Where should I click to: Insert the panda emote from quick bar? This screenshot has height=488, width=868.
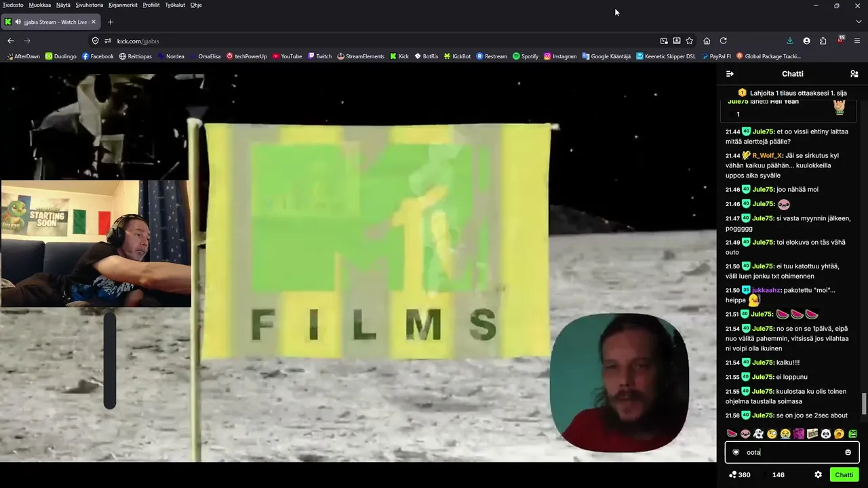pyautogui.click(x=826, y=434)
